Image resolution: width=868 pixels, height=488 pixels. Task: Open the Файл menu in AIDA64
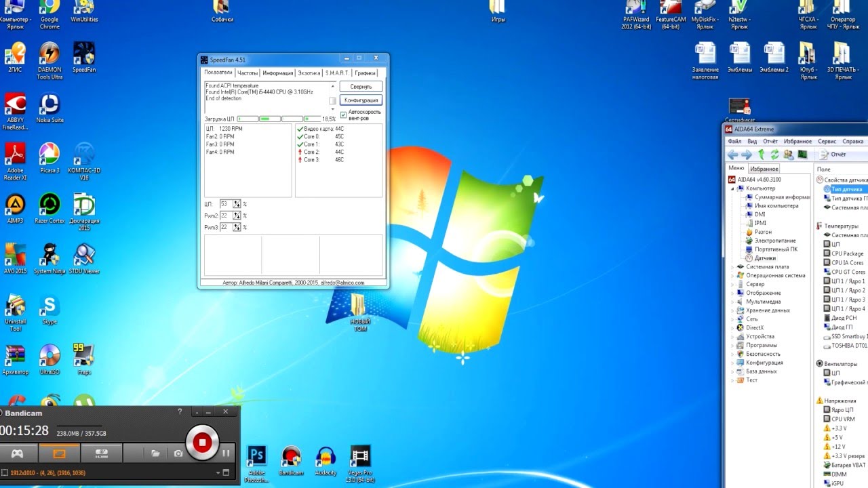click(x=734, y=142)
